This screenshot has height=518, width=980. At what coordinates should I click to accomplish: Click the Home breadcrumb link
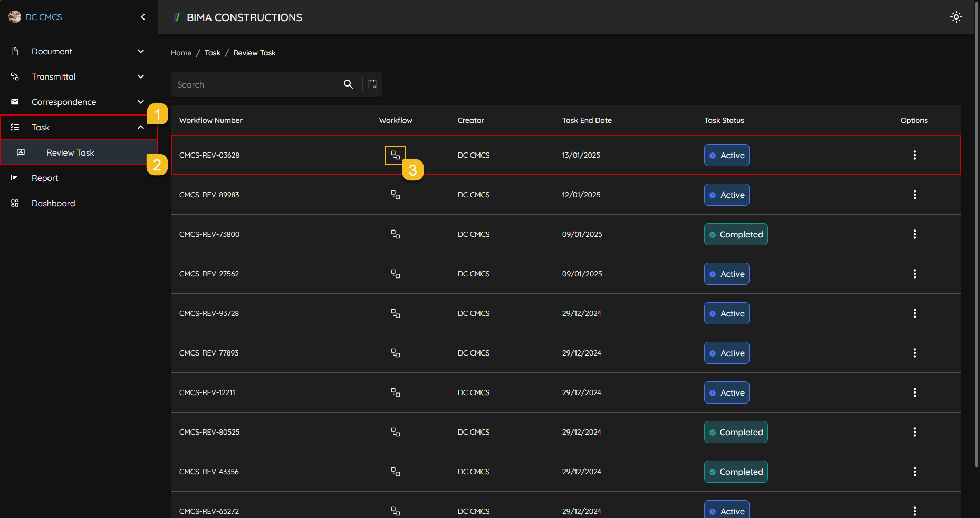click(x=181, y=53)
